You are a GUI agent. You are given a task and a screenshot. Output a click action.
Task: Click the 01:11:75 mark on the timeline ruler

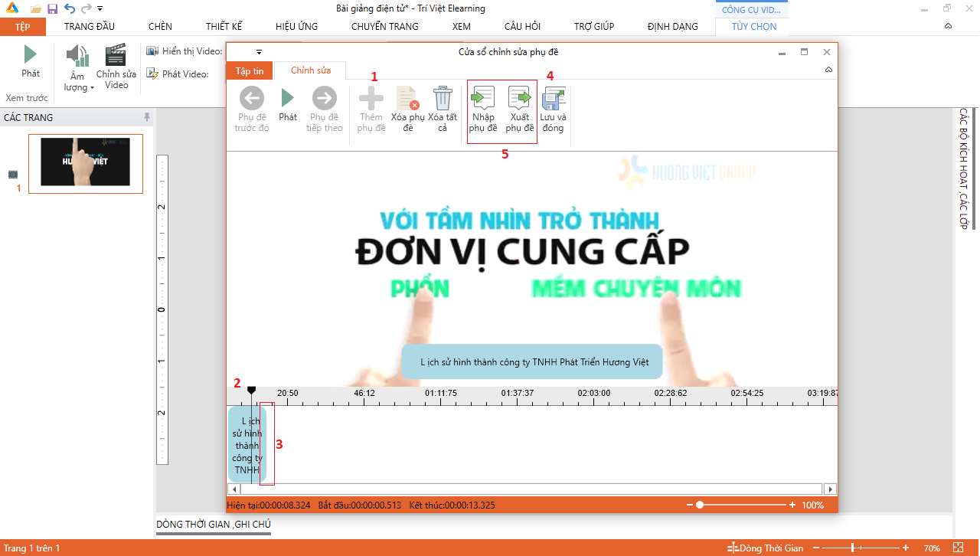click(441, 393)
